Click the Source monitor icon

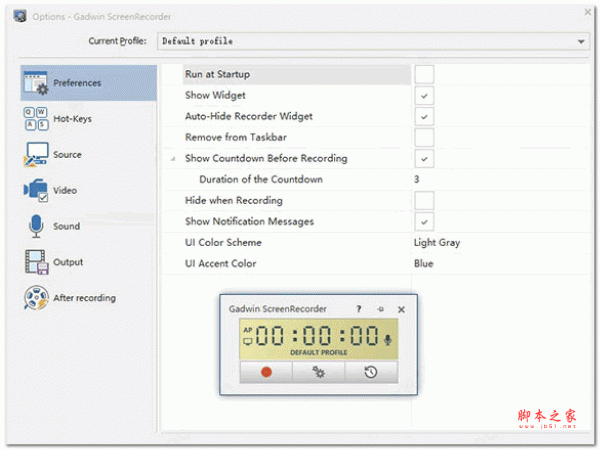(36, 154)
